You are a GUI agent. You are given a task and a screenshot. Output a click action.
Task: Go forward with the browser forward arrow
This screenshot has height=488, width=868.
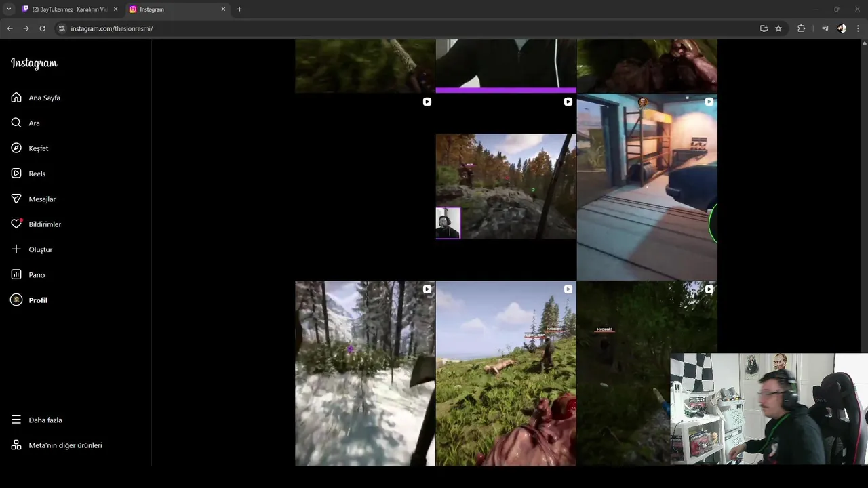(x=26, y=28)
